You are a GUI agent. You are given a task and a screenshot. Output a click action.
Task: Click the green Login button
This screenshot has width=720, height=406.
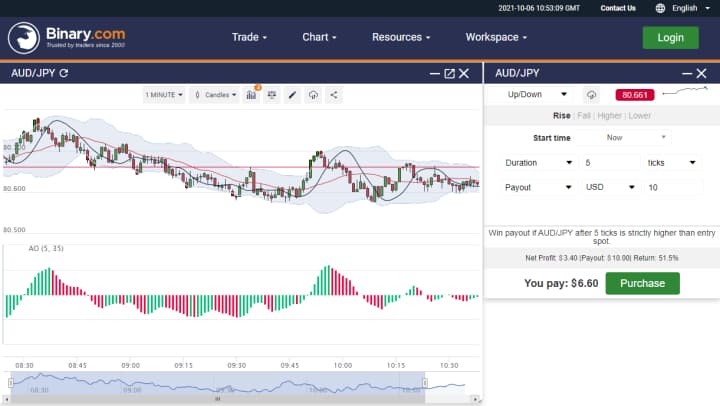click(670, 38)
